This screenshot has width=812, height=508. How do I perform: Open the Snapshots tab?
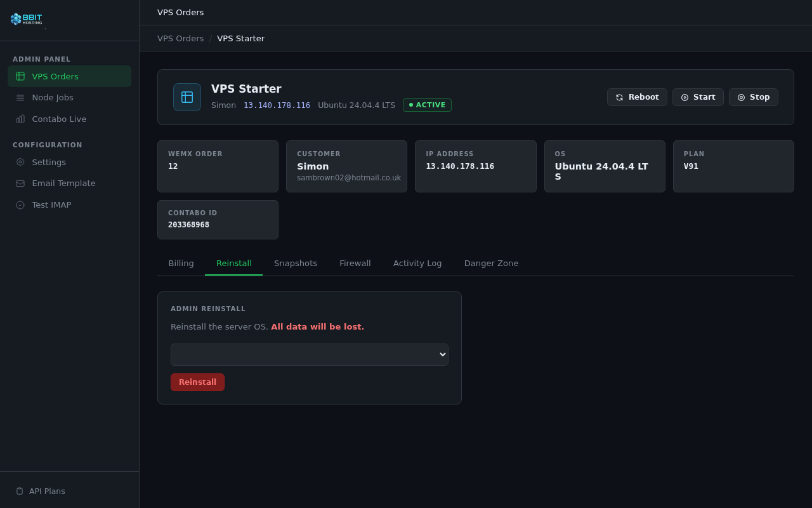296,263
